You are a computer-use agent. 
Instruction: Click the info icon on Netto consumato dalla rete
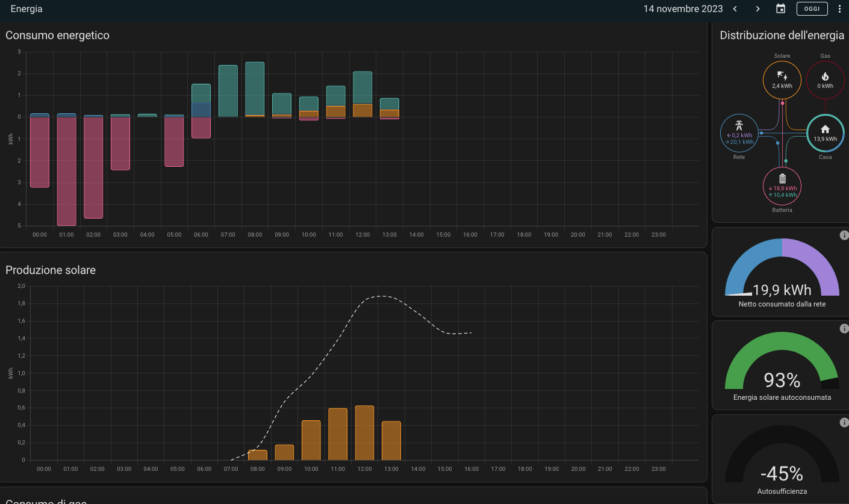tap(844, 235)
